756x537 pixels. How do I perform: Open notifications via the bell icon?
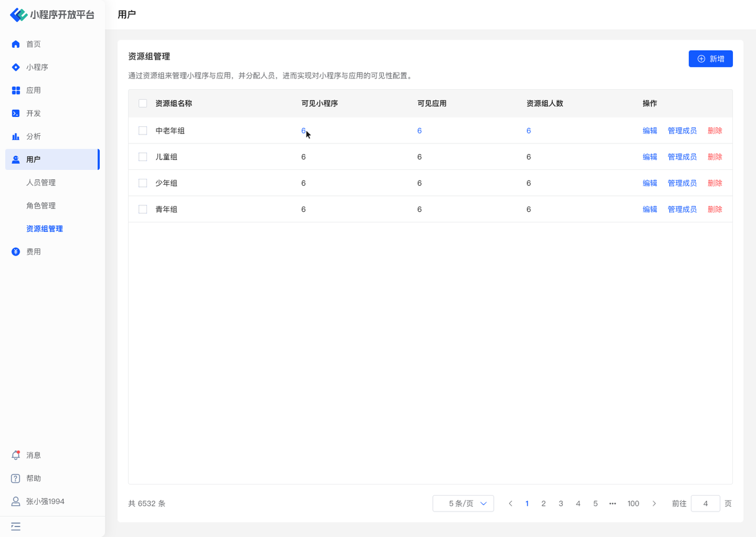(x=16, y=456)
